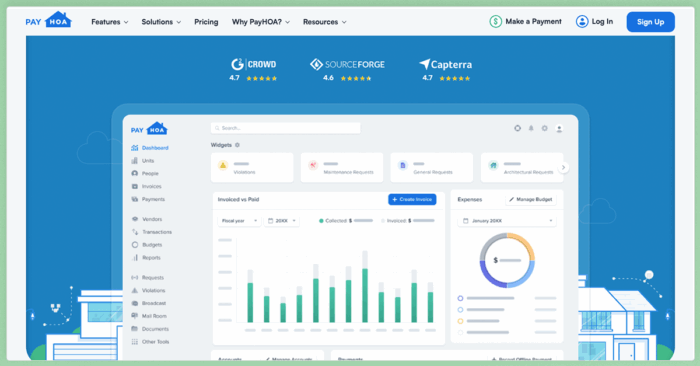The image size is (700, 366).
Task: Click the Units icon in sidebar
Action: (134, 161)
